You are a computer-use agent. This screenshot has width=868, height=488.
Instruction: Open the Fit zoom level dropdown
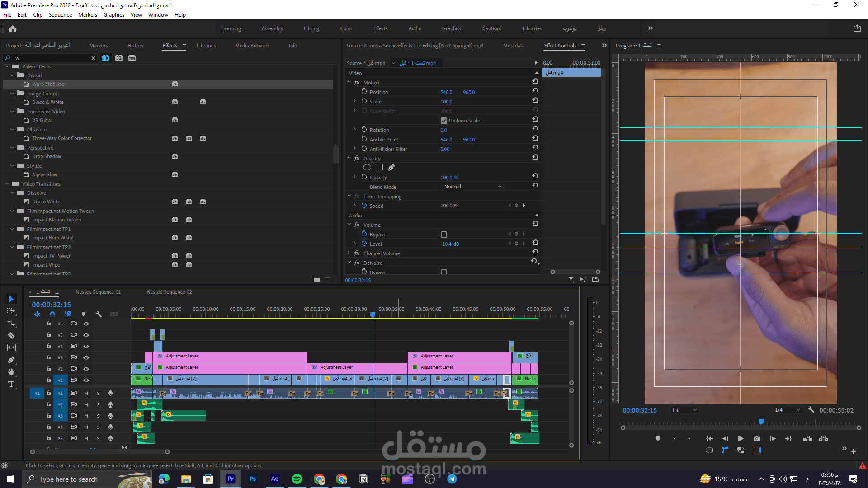coord(684,410)
